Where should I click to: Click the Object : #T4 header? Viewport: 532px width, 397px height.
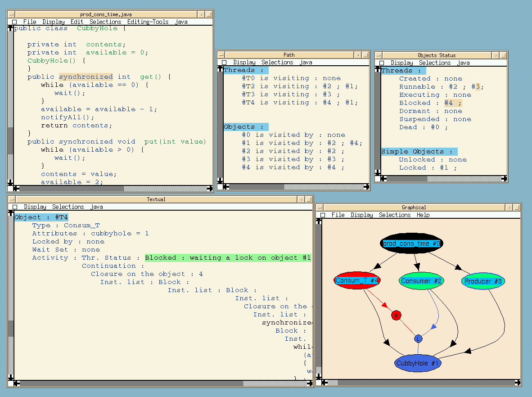pyautogui.click(x=41, y=217)
